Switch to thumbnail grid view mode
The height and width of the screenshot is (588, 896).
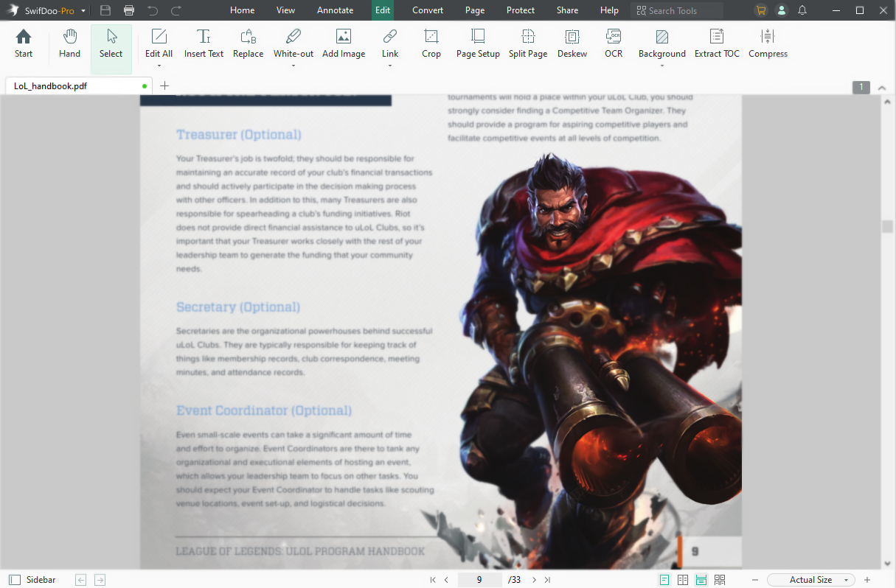tap(720, 580)
